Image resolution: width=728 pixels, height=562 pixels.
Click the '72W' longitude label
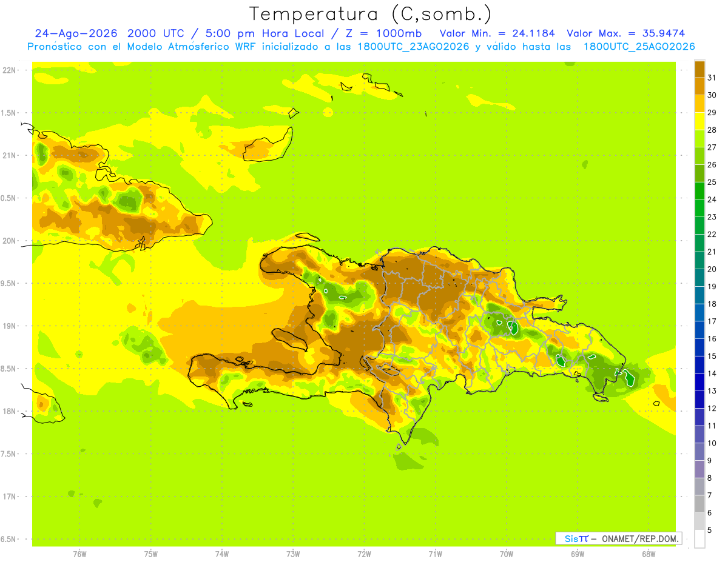pyautogui.click(x=364, y=554)
